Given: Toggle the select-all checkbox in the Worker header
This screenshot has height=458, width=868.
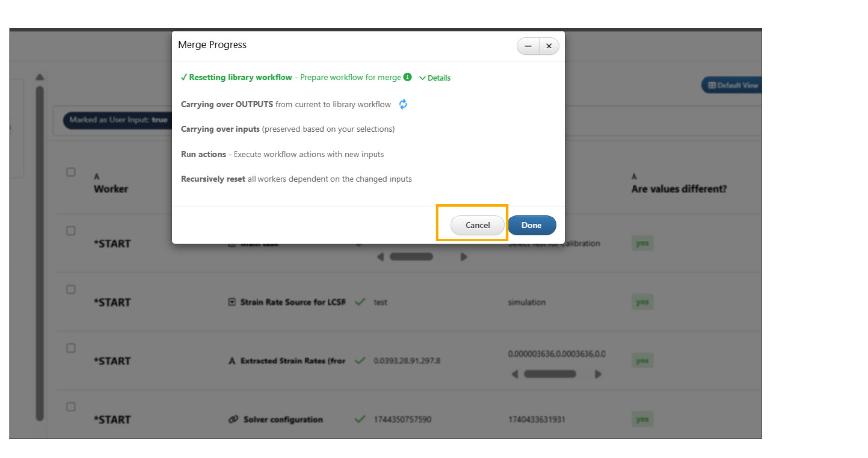Looking at the screenshot, I should click(71, 172).
